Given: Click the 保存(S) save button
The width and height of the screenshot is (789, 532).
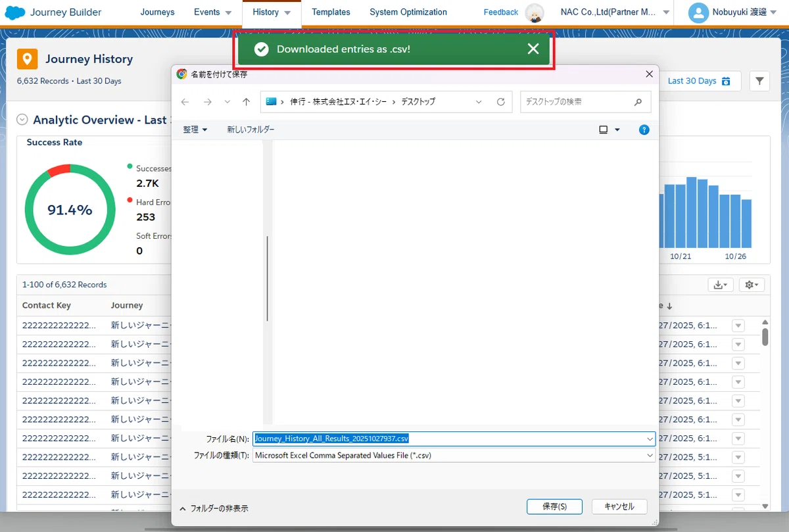Looking at the screenshot, I should click(x=554, y=506).
